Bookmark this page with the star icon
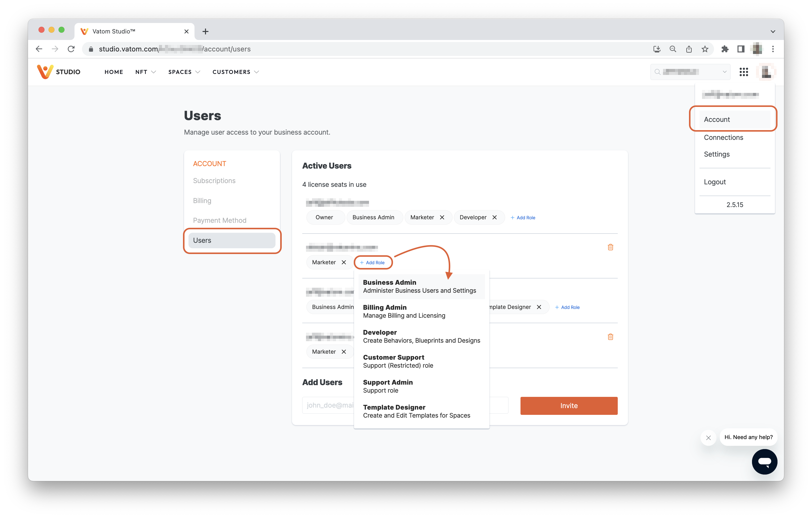Screen dimensions: 812x518 (x=705, y=49)
